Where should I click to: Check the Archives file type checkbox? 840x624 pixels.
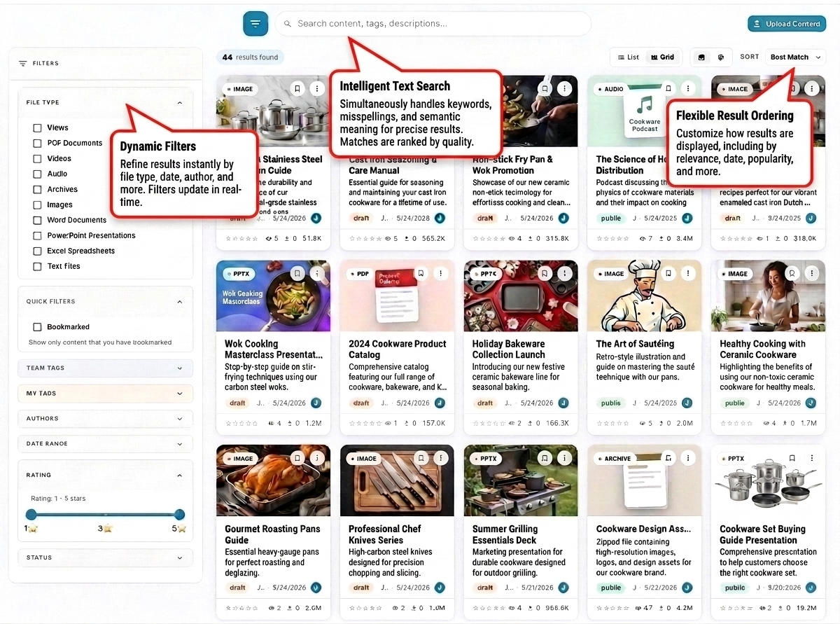38,190
